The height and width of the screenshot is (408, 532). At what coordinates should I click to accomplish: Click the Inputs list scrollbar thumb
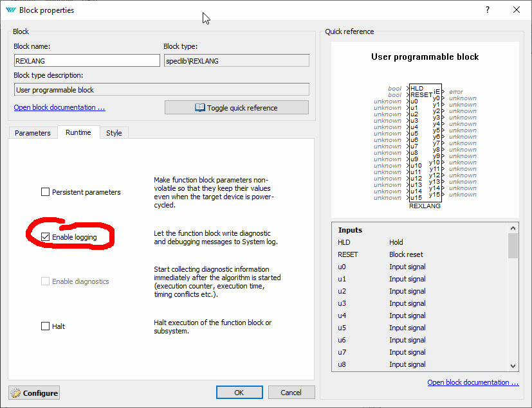point(513,245)
